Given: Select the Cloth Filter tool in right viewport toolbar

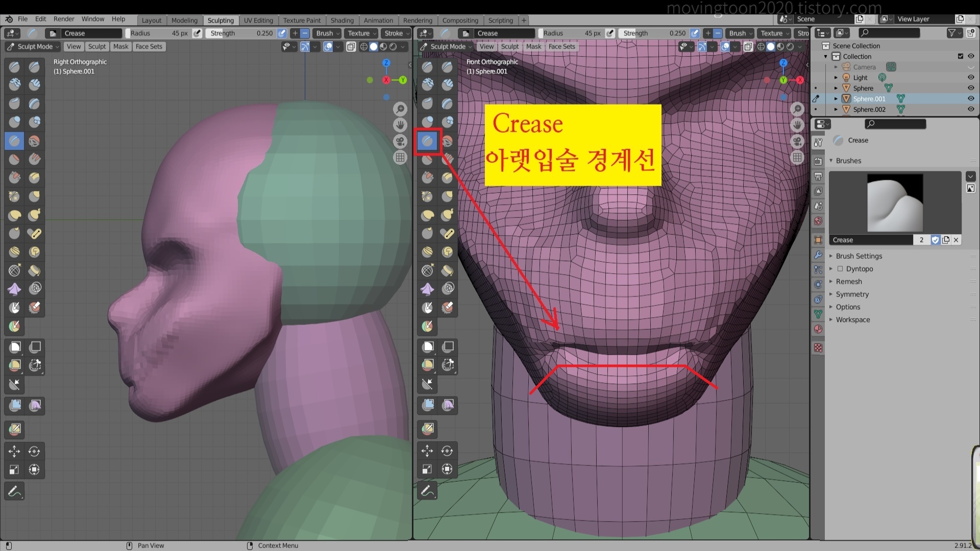Looking at the screenshot, I should click(448, 406).
